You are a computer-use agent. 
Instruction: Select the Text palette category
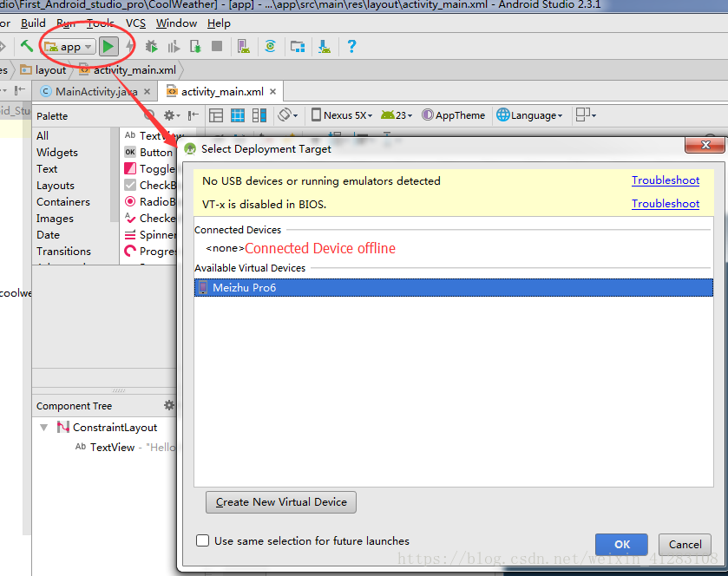47,169
